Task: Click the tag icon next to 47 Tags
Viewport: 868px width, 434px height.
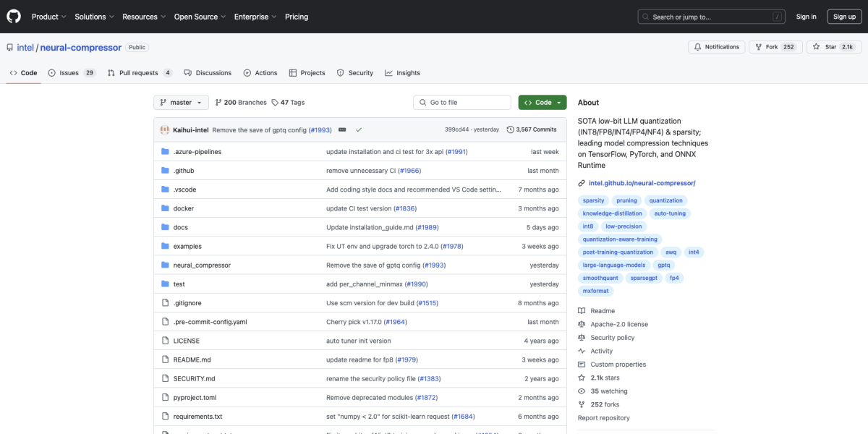Action: [275, 103]
